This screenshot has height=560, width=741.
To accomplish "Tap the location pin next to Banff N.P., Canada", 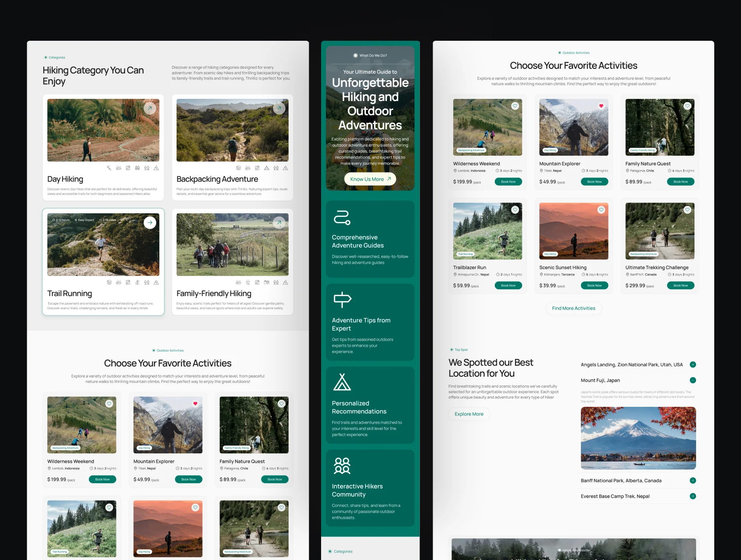I will [627, 275].
